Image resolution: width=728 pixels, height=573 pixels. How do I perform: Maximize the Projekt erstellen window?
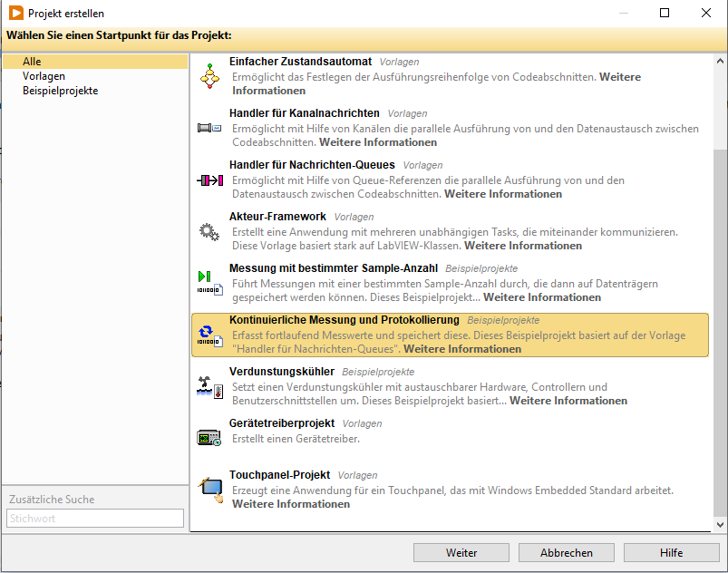point(665,13)
